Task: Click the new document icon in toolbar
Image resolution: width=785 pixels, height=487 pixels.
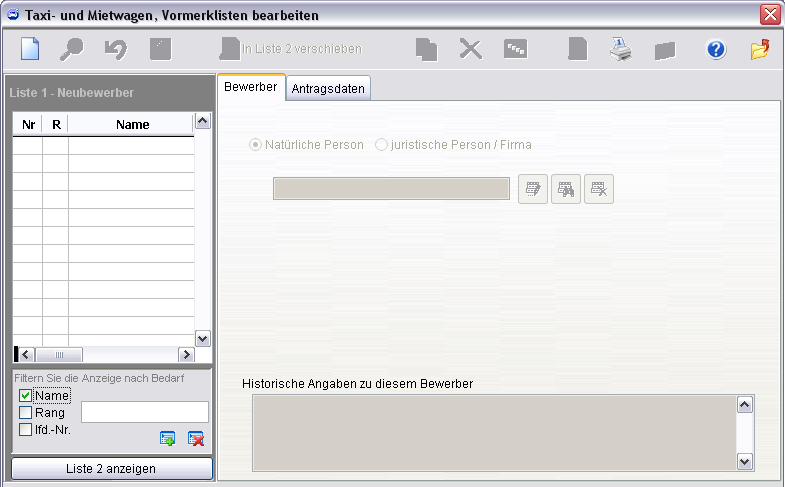Action: pyautogui.click(x=29, y=49)
